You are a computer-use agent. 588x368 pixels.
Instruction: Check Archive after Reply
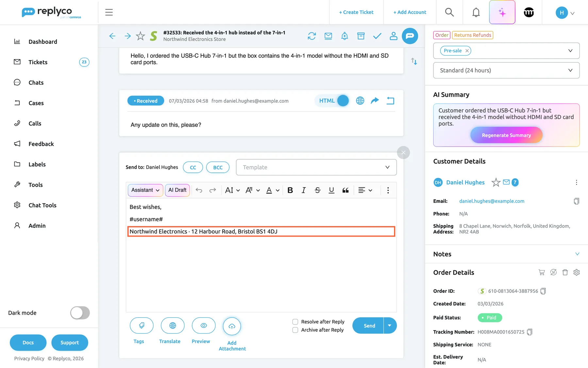(x=295, y=330)
